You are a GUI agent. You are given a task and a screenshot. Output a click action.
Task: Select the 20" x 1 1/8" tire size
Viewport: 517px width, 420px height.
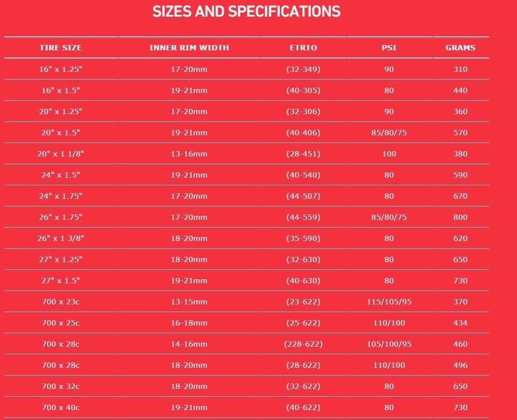click(61, 154)
